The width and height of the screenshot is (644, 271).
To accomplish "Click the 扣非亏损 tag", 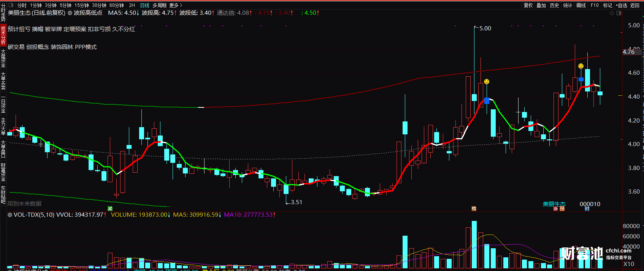I will 99,29.
